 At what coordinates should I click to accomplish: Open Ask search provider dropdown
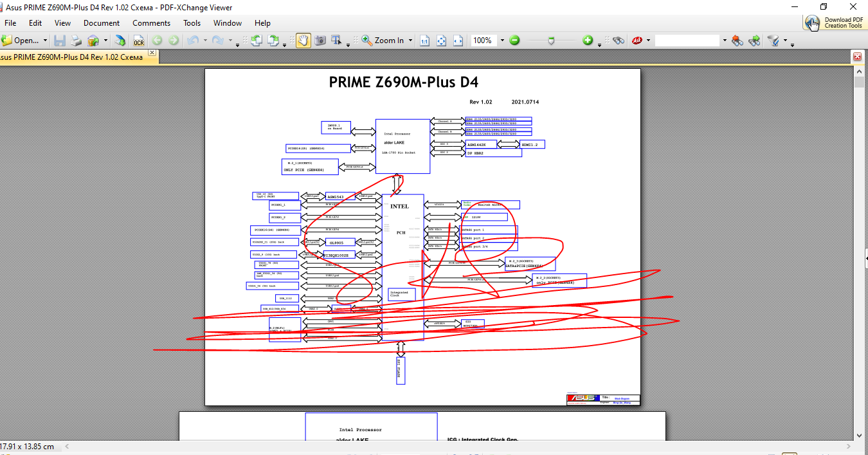pos(649,41)
